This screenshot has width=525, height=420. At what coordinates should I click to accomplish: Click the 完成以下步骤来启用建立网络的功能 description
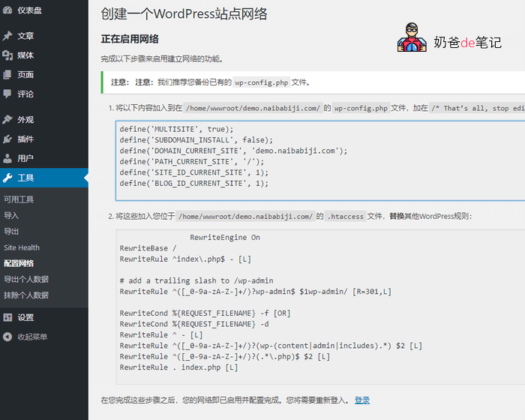[162, 59]
